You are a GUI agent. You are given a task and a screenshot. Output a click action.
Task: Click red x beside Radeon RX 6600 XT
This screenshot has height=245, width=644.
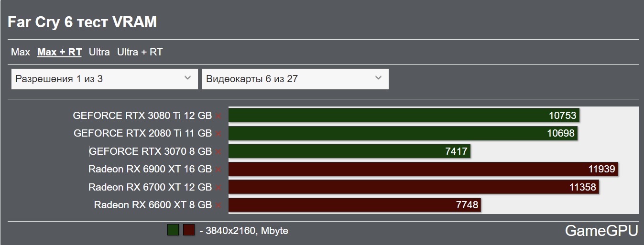pos(218,205)
